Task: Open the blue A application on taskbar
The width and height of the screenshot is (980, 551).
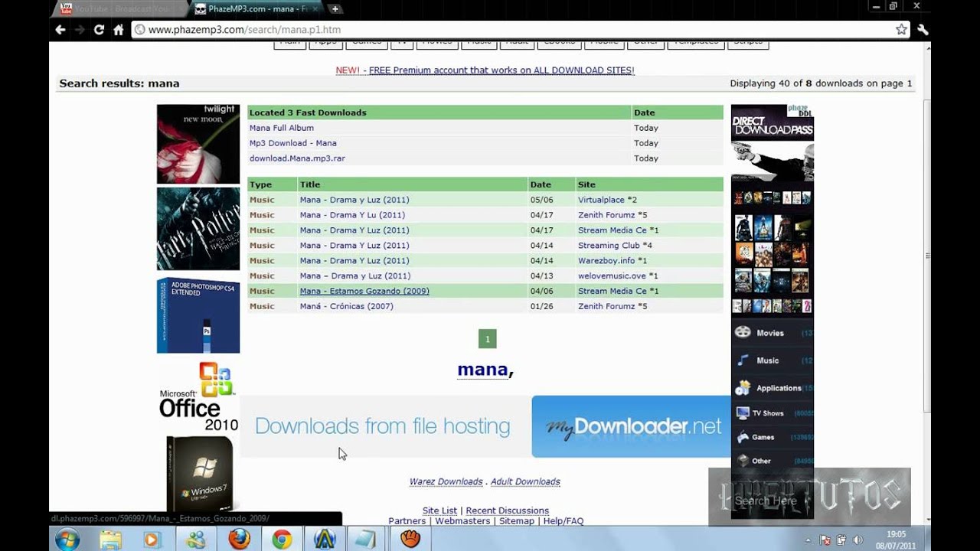Action: (x=325, y=539)
